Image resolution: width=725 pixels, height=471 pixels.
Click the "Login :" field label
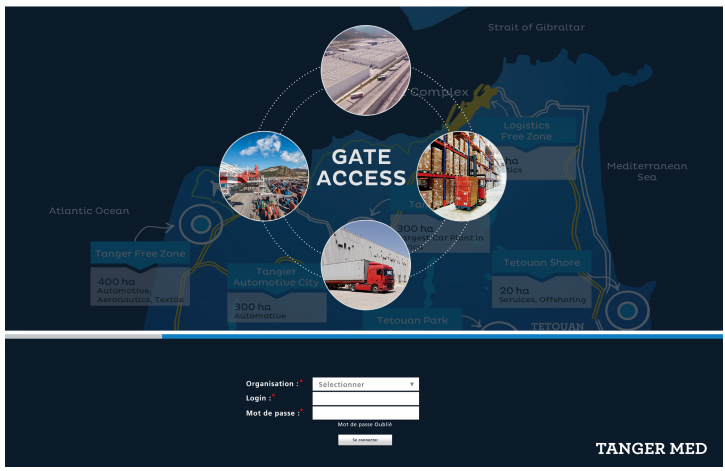[x=258, y=398]
